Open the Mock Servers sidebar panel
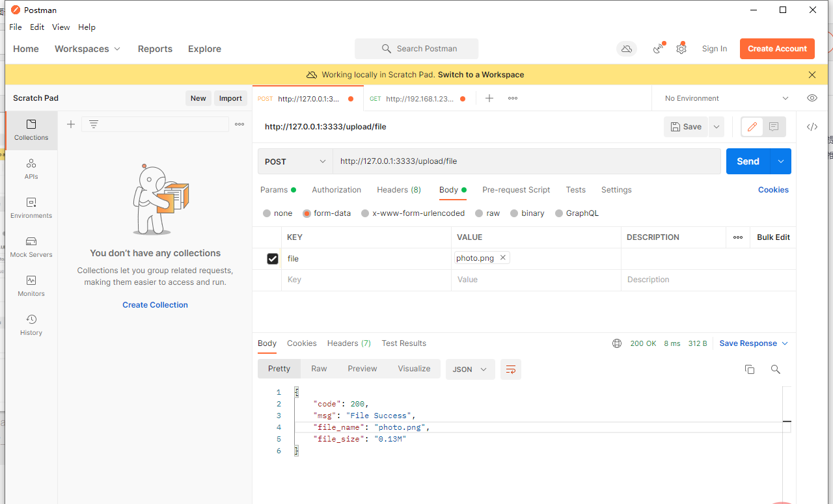Image resolution: width=833 pixels, height=504 pixels. (x=31, y=247)
